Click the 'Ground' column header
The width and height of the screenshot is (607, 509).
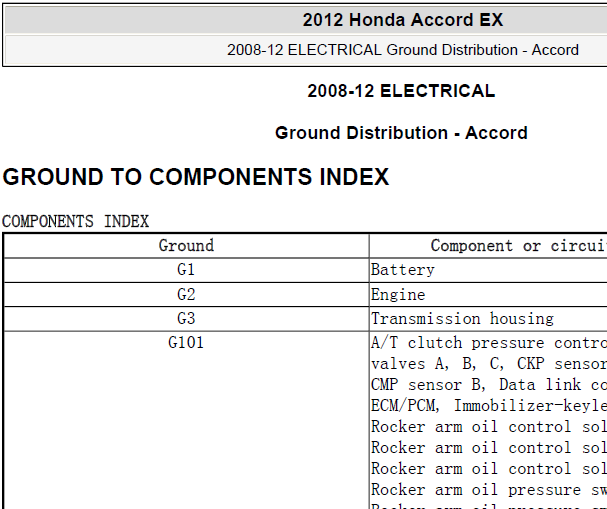pyautogui.click(x=186, y=245)
